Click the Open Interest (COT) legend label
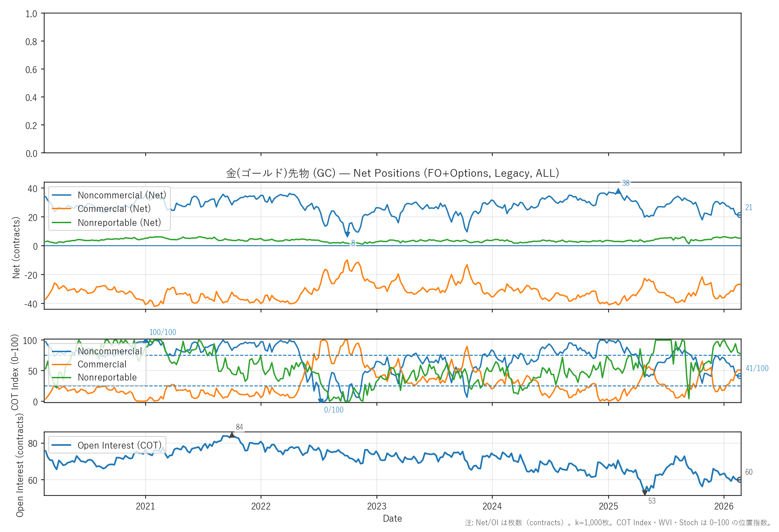779x532 pixels. pyautogui.click(x=119, y=445)
